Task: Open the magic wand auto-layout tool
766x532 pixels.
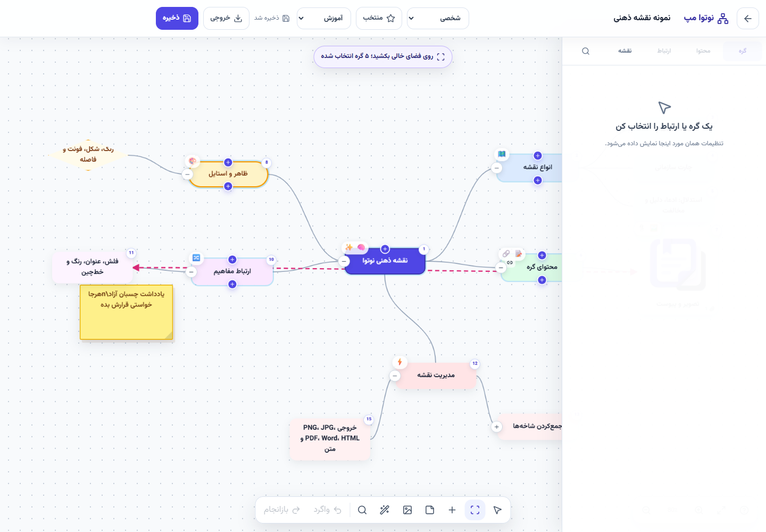Action: tap(385, 510)
